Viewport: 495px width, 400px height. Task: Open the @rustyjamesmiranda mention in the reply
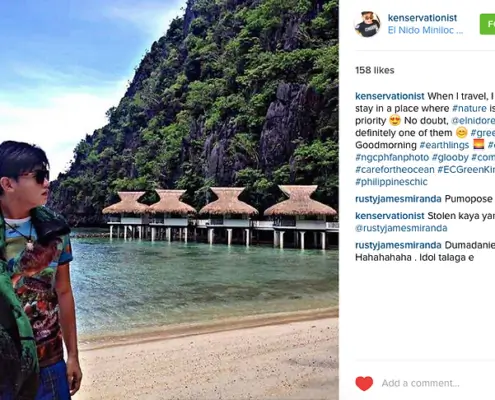(401, 228)
